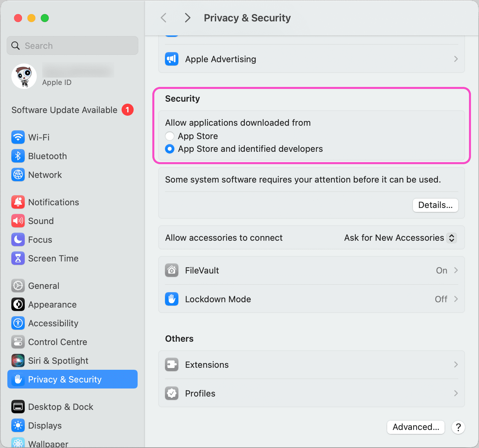Open the Ask for New Accessories dropdown
The image size is (479, 448).
tap(400, 238)
